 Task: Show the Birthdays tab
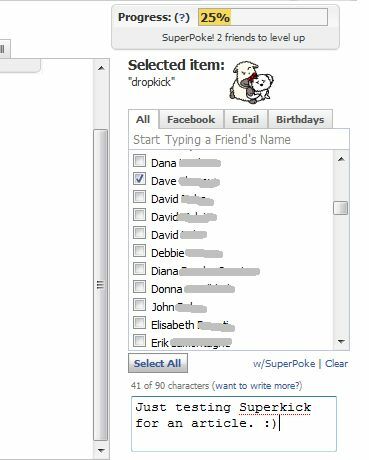pos(300,119)
